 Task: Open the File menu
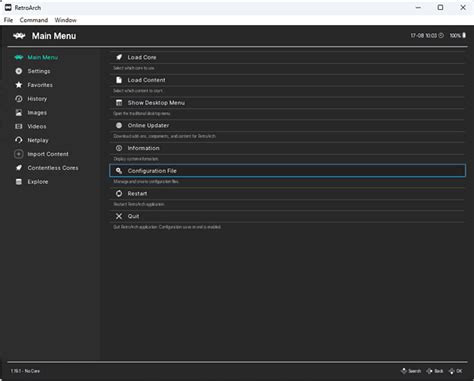[8, 20]
